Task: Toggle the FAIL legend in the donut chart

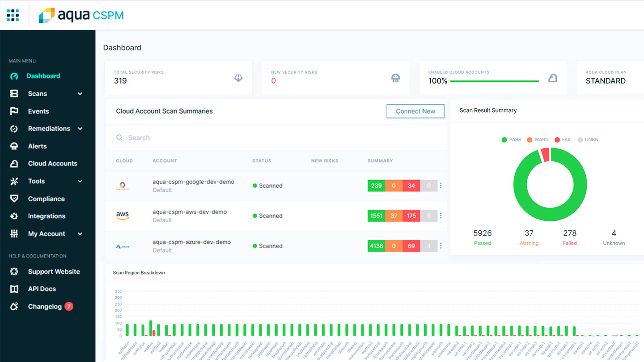Action: pos(563,139)
